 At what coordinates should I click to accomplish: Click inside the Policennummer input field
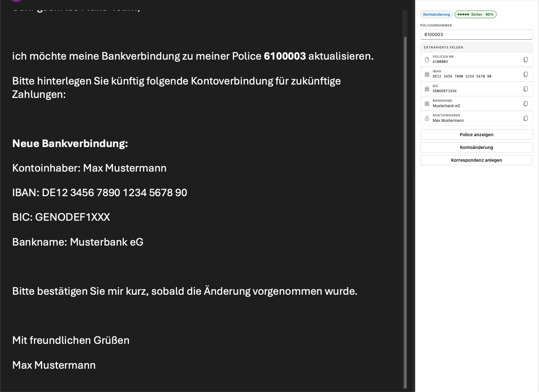pos(476,34)
